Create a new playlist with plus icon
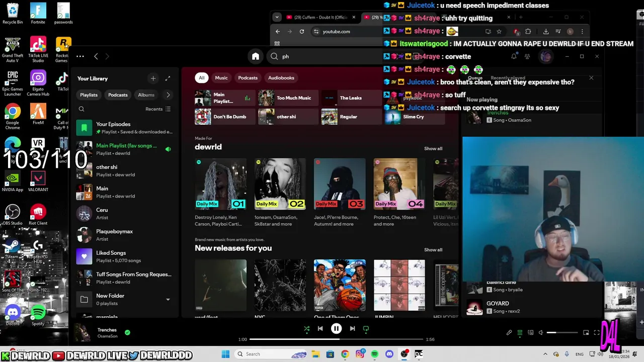 (x=153, y=78)
